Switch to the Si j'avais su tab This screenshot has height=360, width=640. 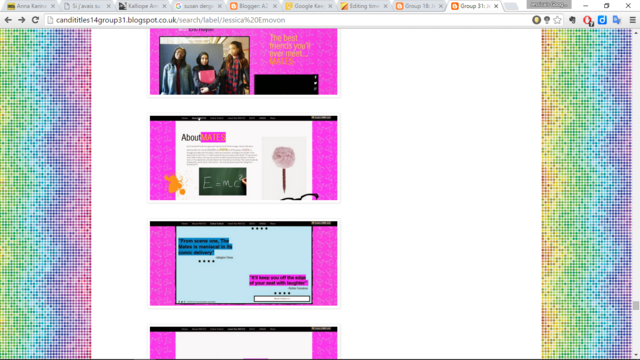point(86,6)
